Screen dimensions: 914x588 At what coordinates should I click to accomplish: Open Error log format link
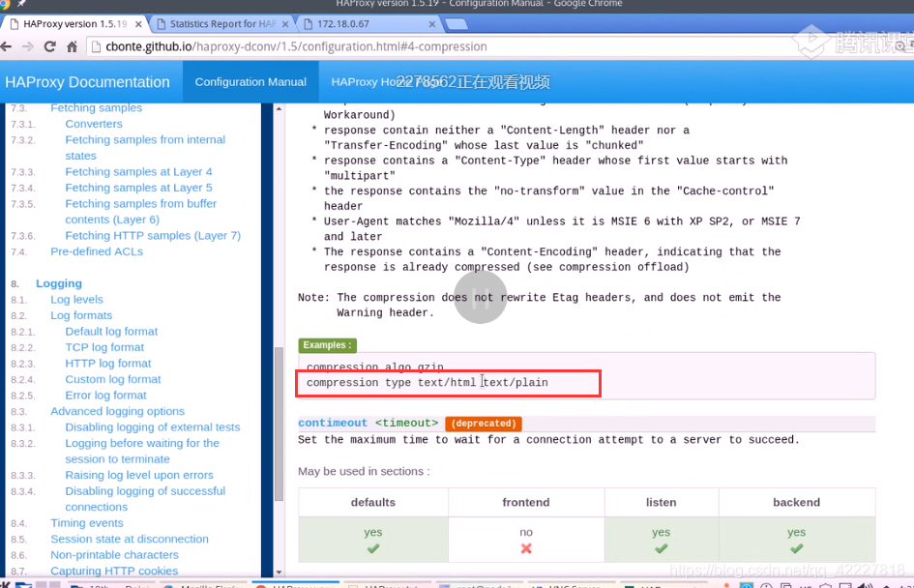point(106,396)
